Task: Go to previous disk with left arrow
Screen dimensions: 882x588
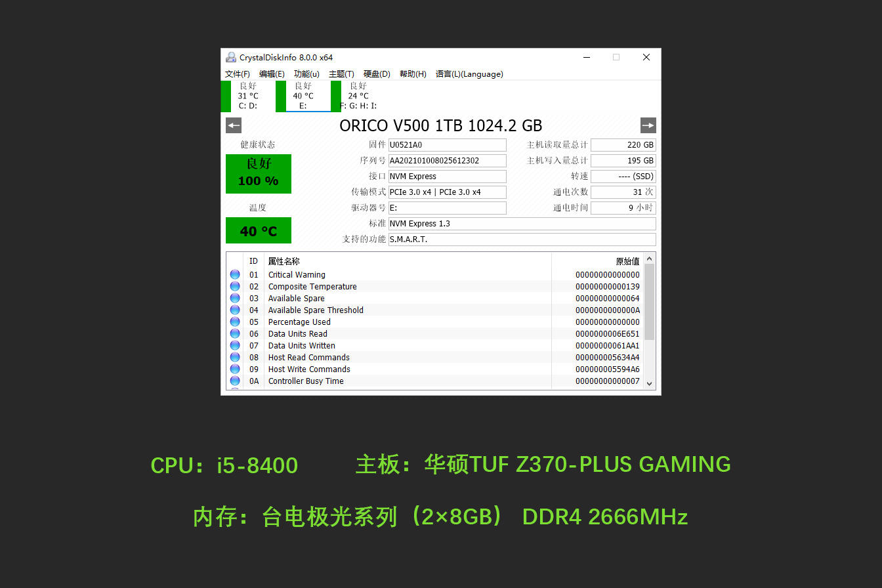Action: click(234, 125)
